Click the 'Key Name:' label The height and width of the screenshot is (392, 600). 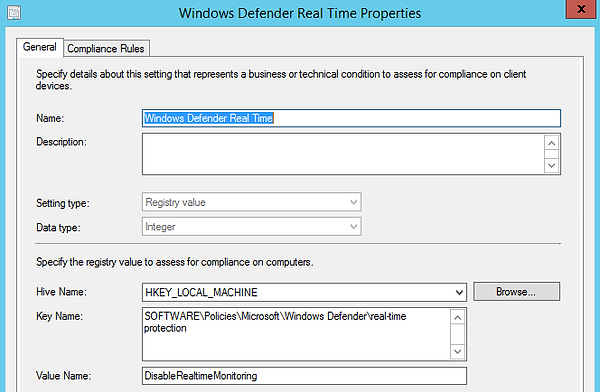[59, 316]
